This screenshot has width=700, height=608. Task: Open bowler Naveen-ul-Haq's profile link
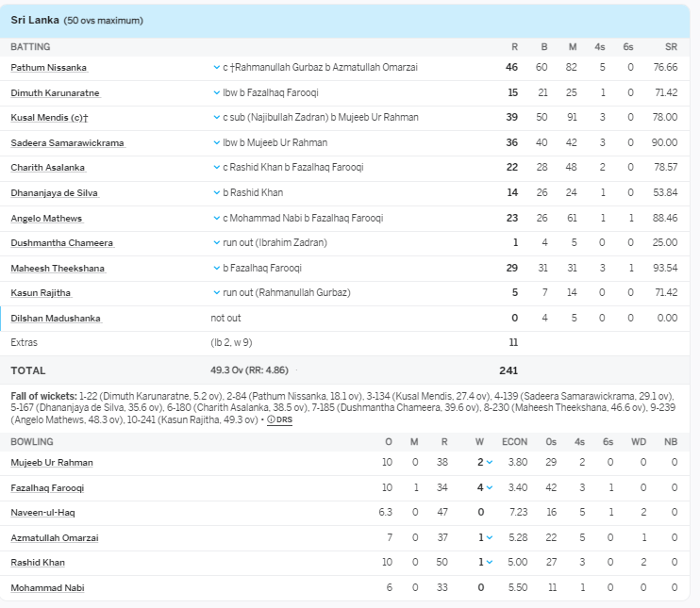click(42, 513)
